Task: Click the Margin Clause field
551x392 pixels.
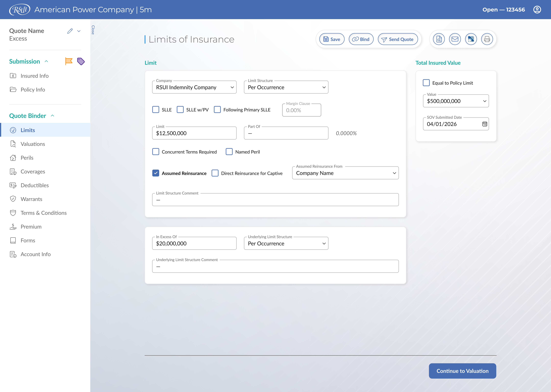Action: point(302,110)
